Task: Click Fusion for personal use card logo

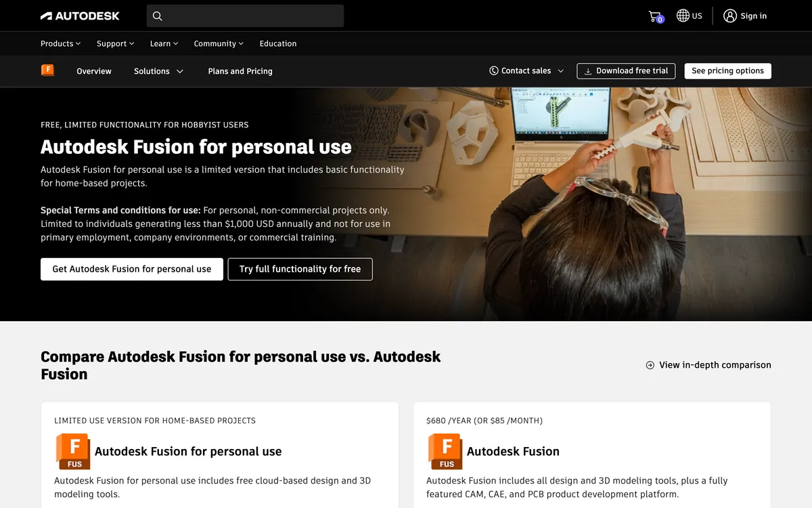Action: pyautogui.click(x=73, y=451)
